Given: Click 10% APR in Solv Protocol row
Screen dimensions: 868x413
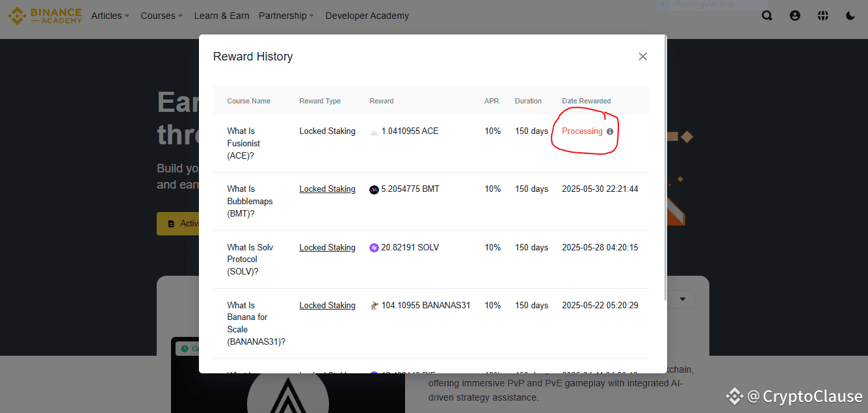Looking at the screenshot, I should coord(493,248).
